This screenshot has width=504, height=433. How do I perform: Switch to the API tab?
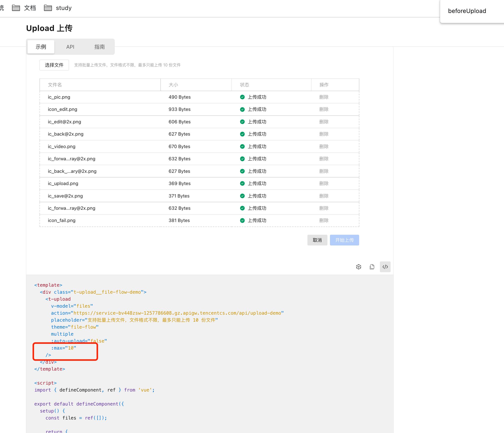[x=70, y=47]
